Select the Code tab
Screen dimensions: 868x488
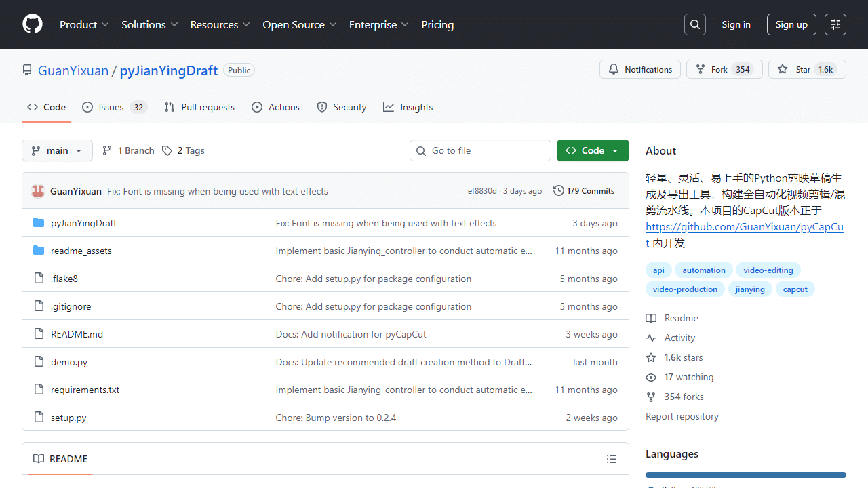tap(46, 107)
